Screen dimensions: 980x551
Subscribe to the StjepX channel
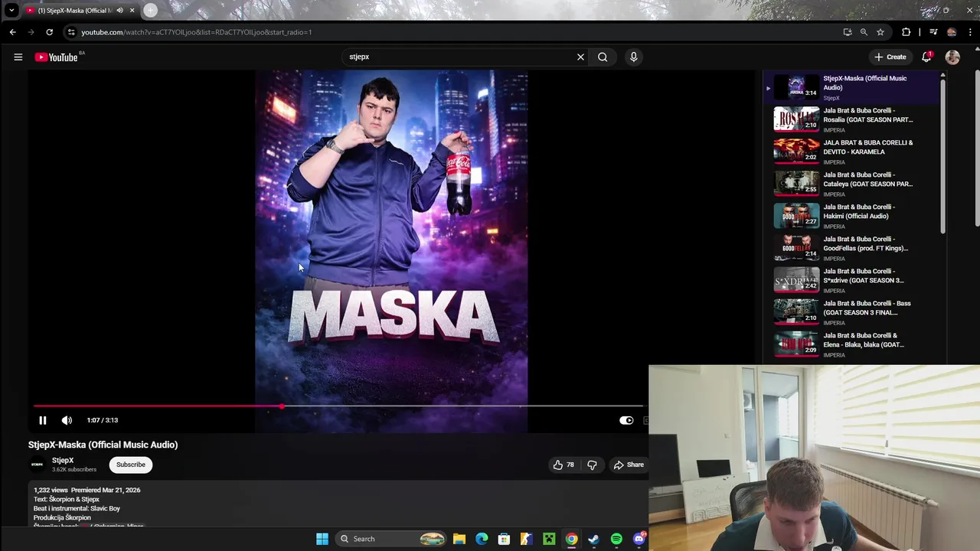pos(131,465)
